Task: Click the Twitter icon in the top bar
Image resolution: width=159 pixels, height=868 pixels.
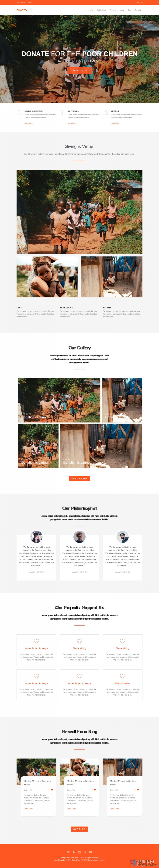Action: pyautogui.click(x=138, y=2)
